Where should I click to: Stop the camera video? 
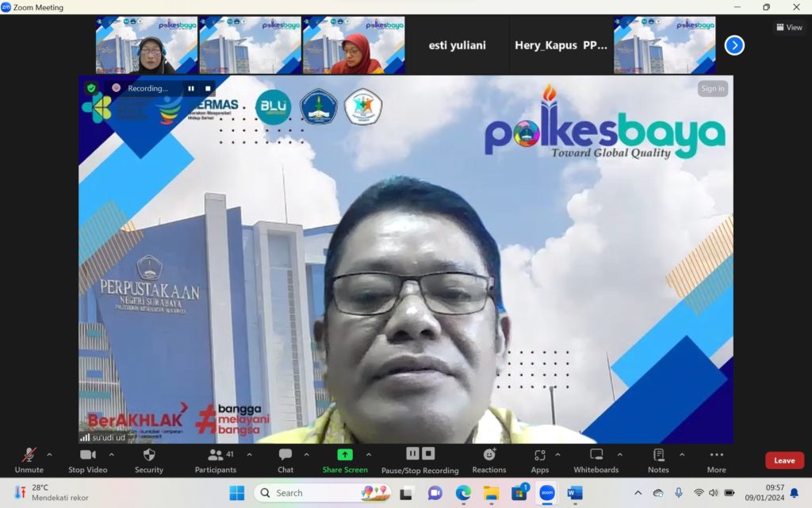87,460
